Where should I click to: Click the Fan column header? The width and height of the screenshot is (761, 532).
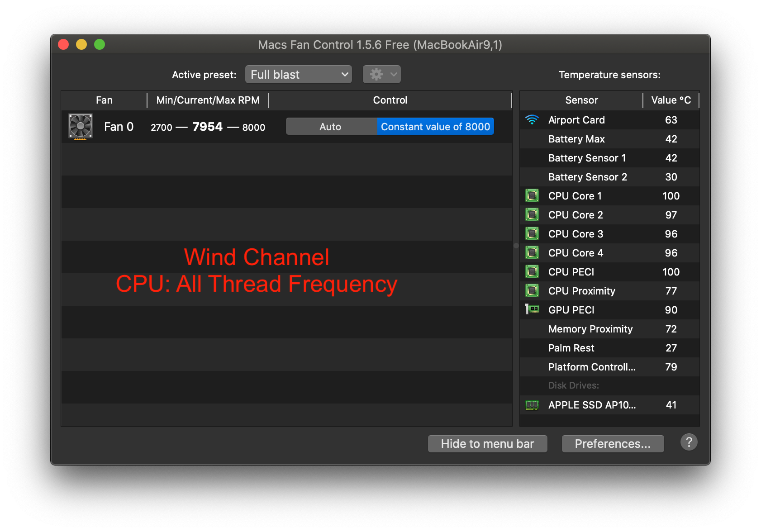(x=104, y=100)
